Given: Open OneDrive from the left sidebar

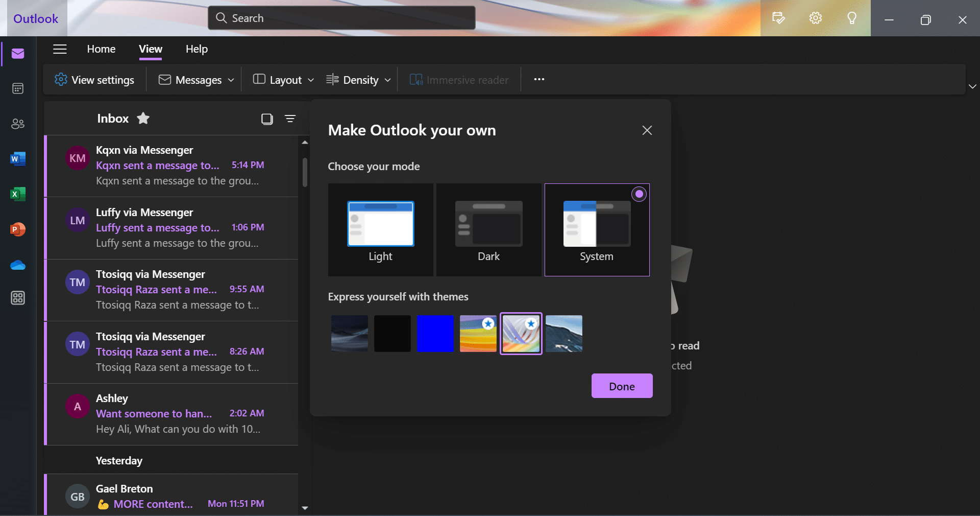Looking at the screenshot, I should (18, 265).
